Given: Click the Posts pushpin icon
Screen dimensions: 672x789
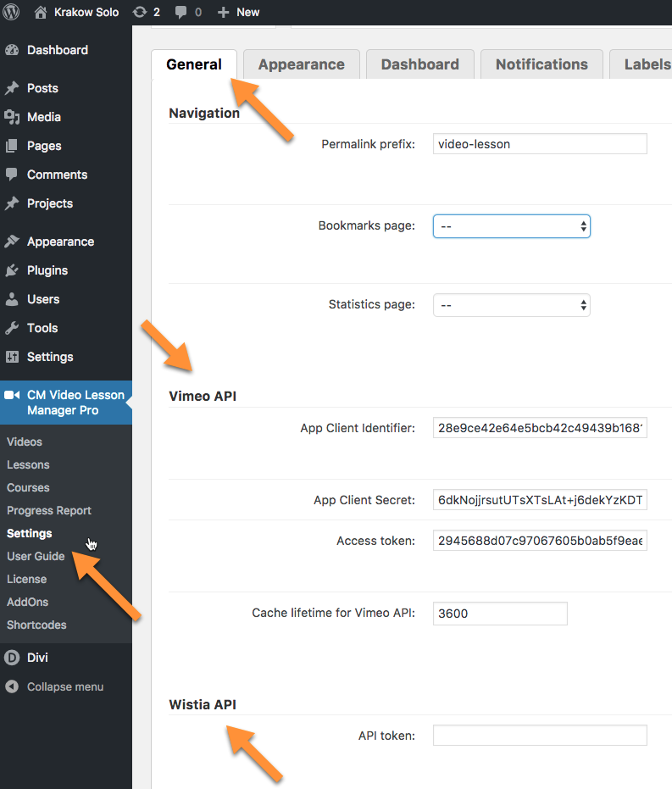Looking at the screenshot, I should [x=12, y=88].
